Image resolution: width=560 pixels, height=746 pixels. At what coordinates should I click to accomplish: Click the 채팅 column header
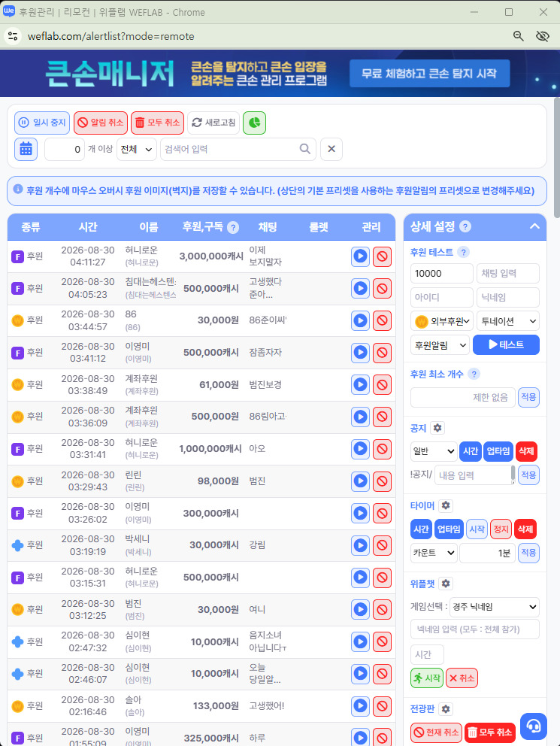coord(267,227)
